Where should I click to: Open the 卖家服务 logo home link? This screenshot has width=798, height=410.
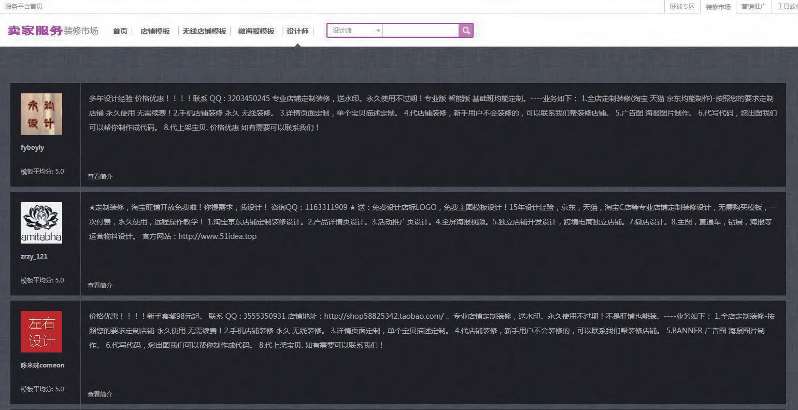pos(33,31)
